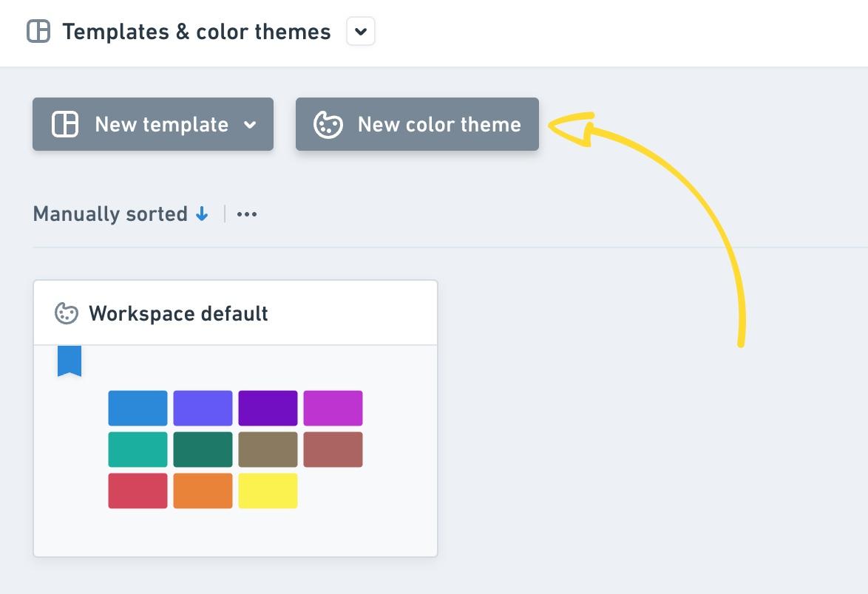The width and height of the screenshot is (868, 594).
Task: Open the Manually sorted sort options
Action: click(x=110, y=214)
